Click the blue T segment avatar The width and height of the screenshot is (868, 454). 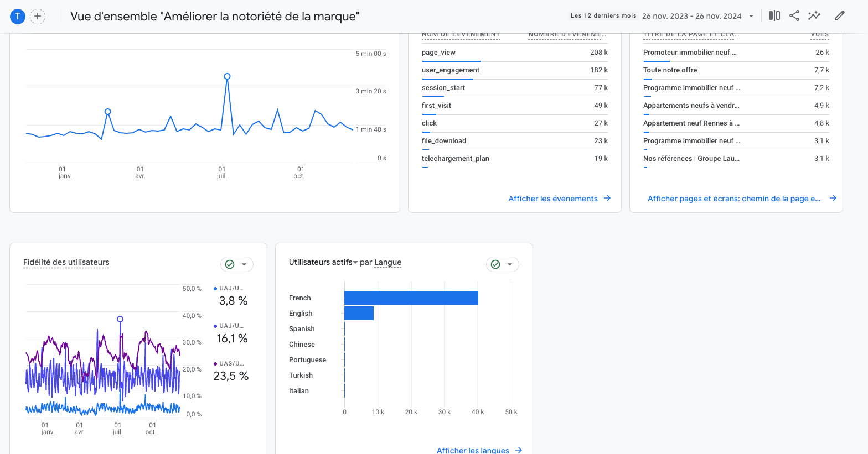tap(18, 16)
